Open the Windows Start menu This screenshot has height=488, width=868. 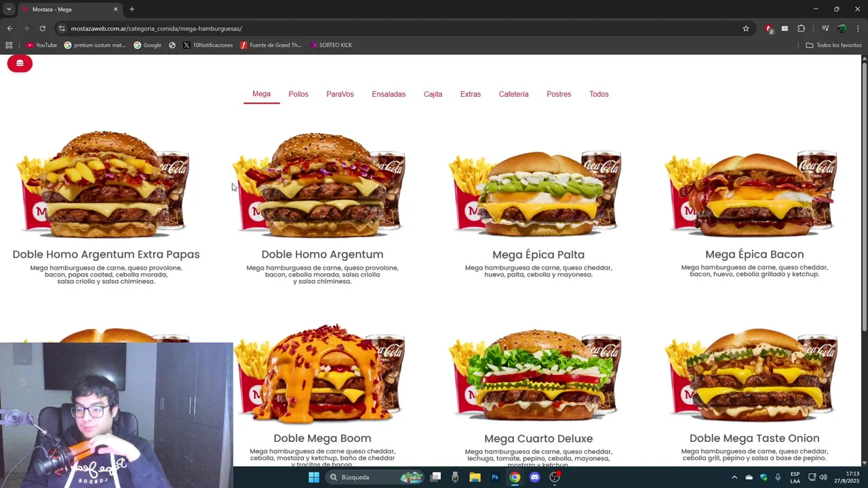coord(313,477)
